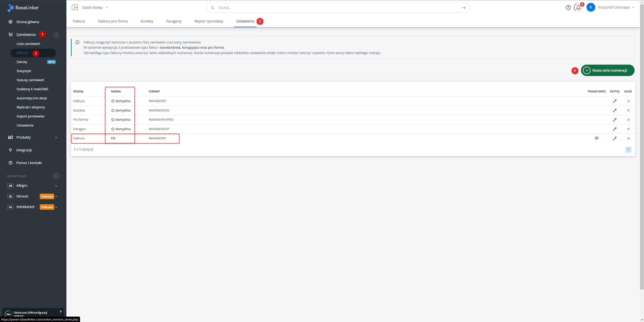
Task: Open Statusy zamówień in sidebar
Action: coord(30,80)
